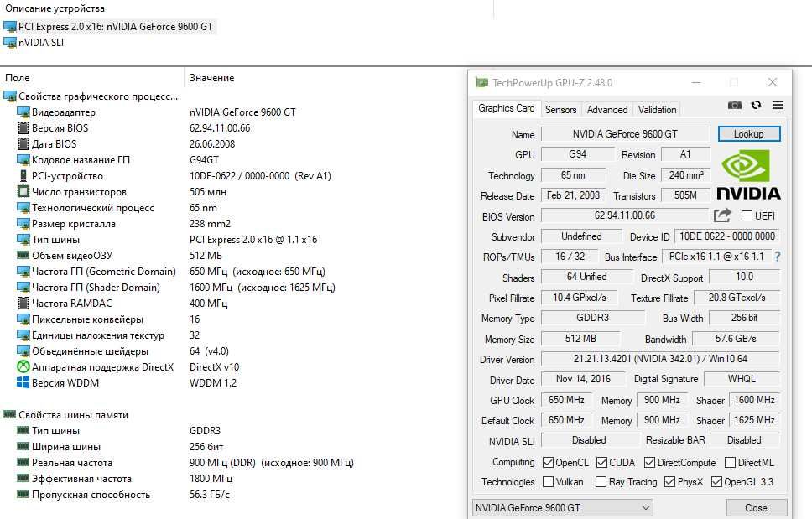Click icon beside Версия BIOS
The image size is (812, 519).
pyautogui.click(x=23, y=127)
